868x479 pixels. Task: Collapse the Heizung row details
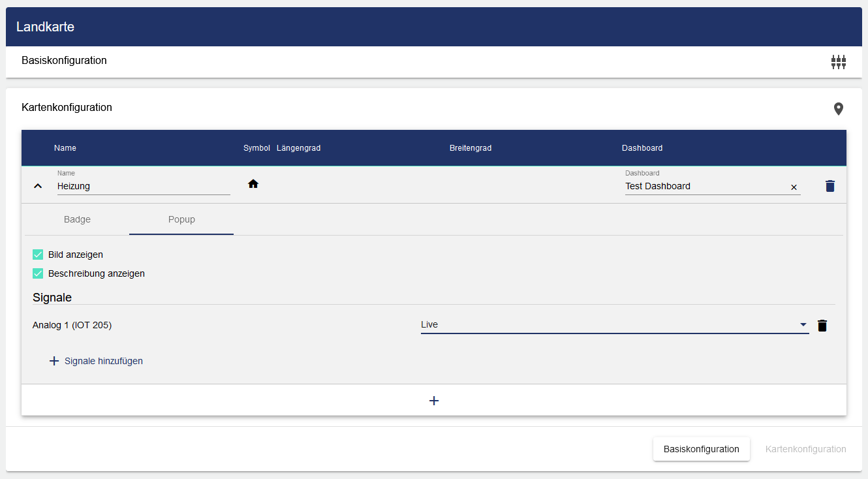pyautogui.click(x=38, y=186)
